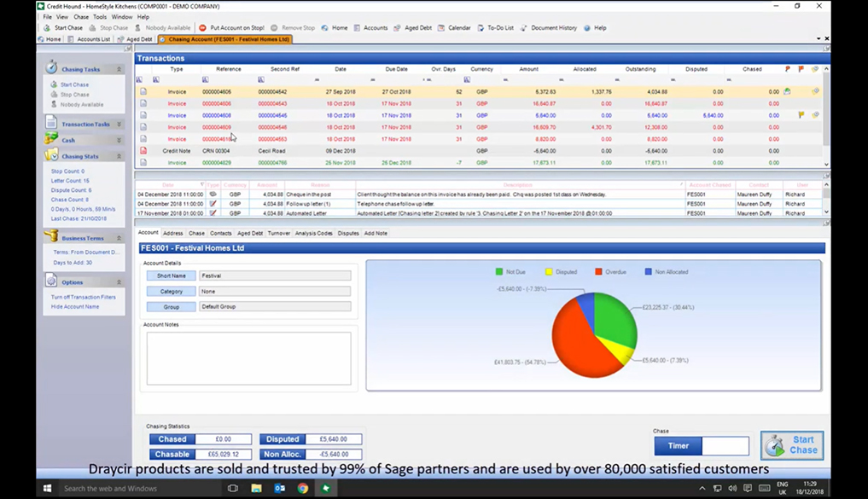Click the Business Terms gavel icon
Image resolution: width=868 pixels, height=499 pixels.
[x=51, y=236]
